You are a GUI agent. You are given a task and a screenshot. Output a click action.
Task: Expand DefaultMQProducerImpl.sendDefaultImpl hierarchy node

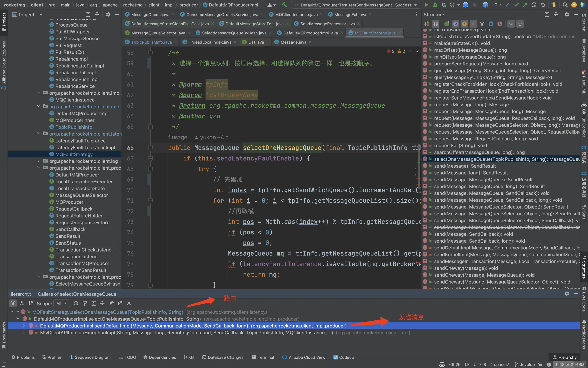coord(24,325)
